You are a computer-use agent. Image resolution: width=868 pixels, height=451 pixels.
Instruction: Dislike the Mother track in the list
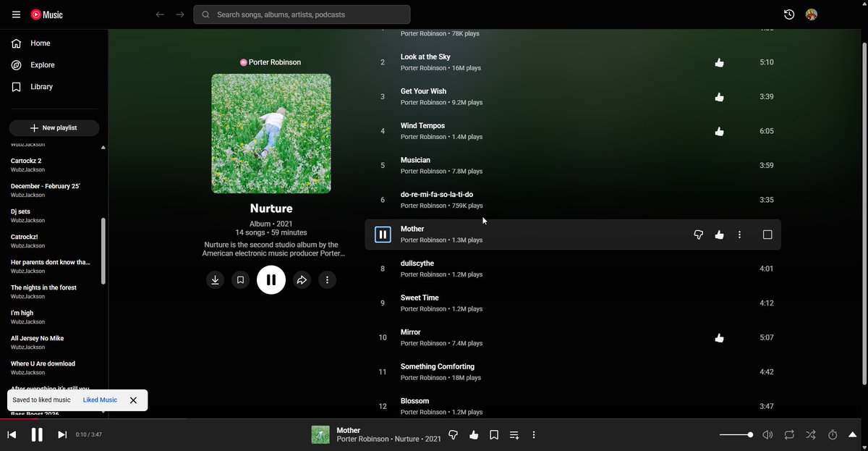pos(699,235)
